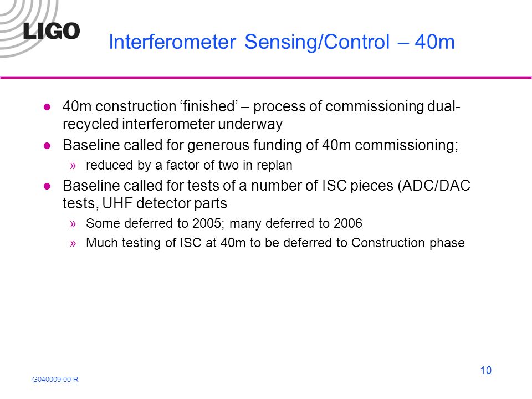
Task: Select the slide title Interferometer Sensing/Control – 40m
Action: pyautogui.click(x=282, y=42)
